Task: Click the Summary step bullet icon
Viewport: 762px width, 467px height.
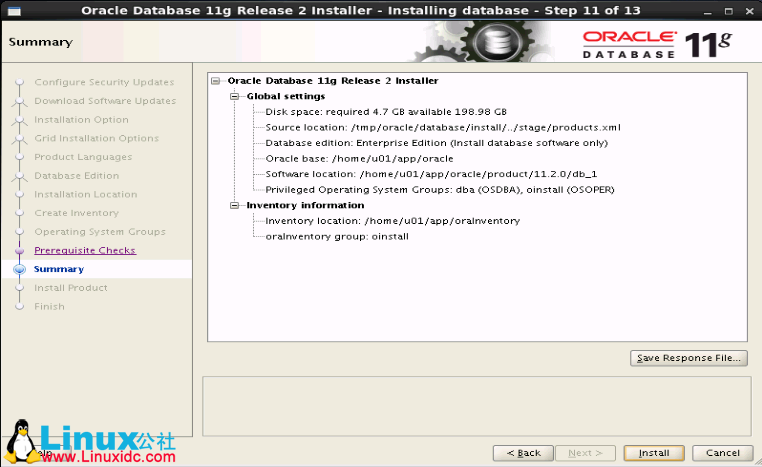Action: click(19, 269)
